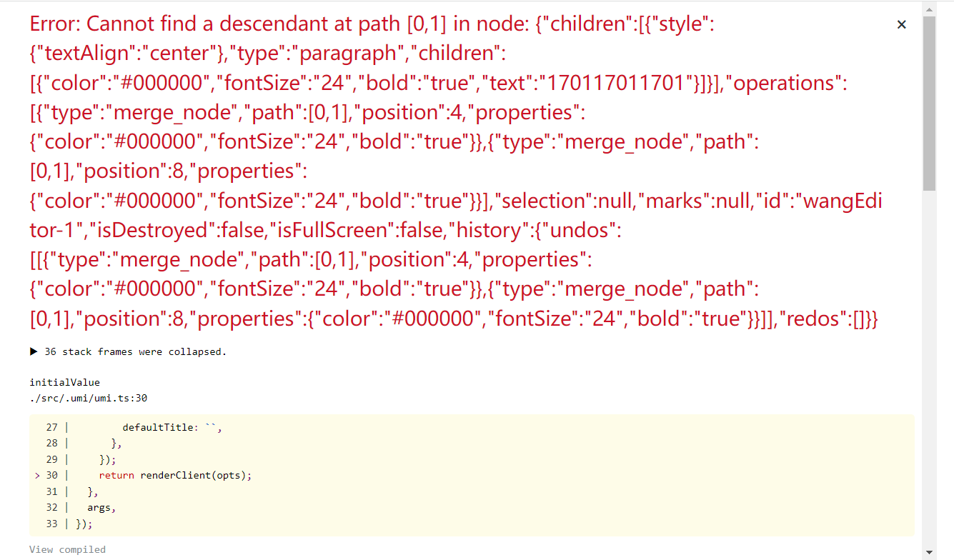Click the scrollbar down arrow at bottom
The width and height of the screenshot is (954, 560).
[x=931, y=553]
